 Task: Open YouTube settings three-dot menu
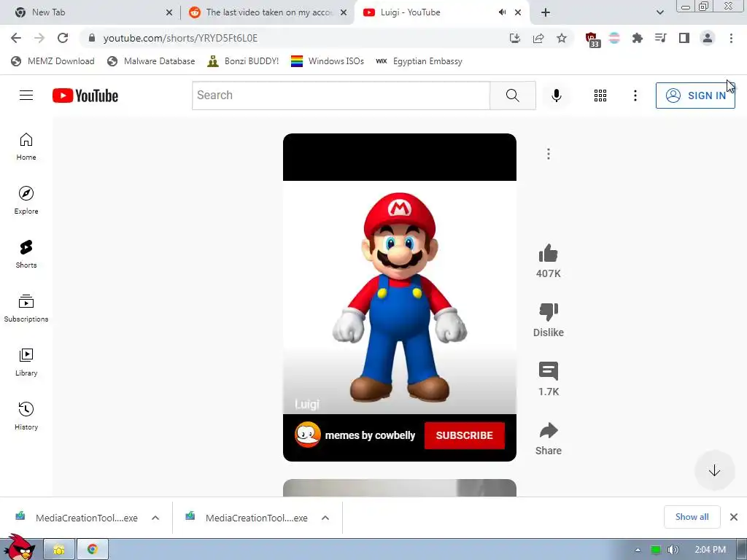[x=635, y=96]
